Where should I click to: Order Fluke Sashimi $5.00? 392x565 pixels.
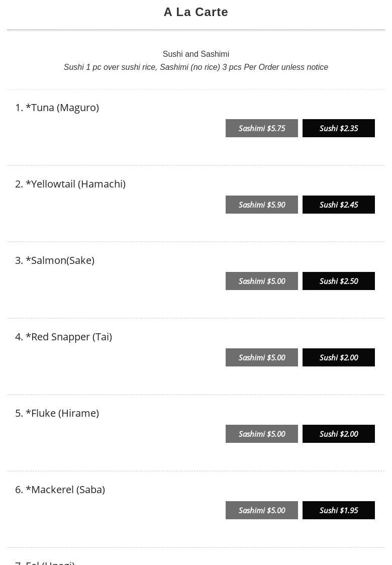[261, 434]
